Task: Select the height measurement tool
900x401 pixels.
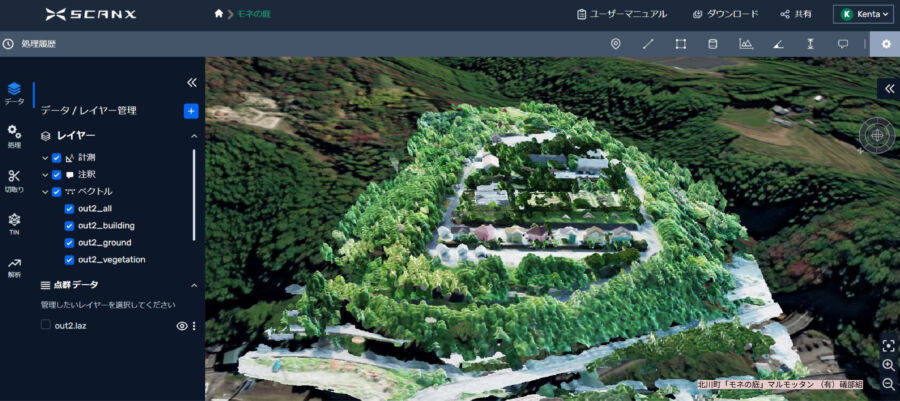Action: (810, 44)
